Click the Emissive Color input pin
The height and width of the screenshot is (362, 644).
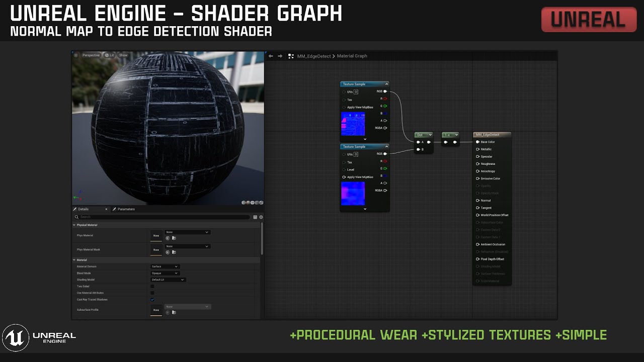click(x=477, y=178)
